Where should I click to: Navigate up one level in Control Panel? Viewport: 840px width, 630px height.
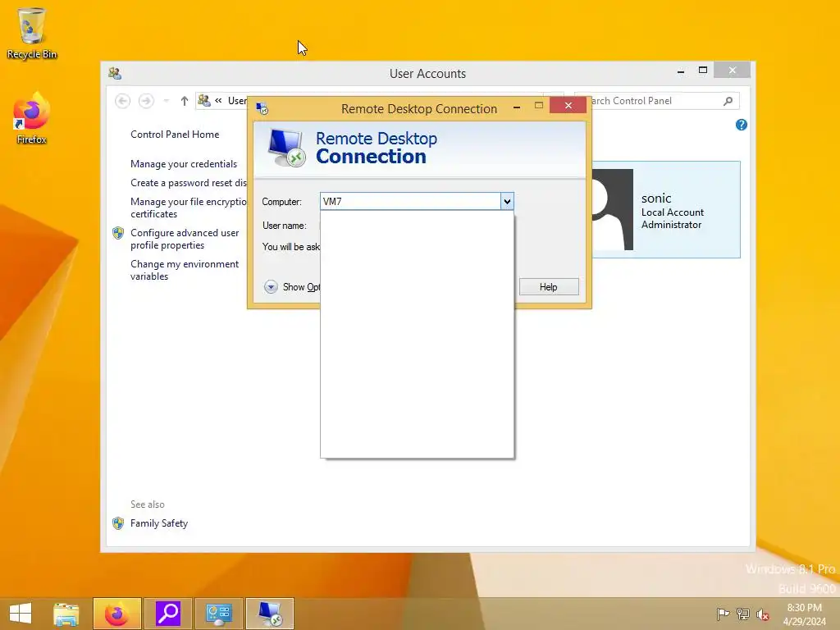point(185,101)
